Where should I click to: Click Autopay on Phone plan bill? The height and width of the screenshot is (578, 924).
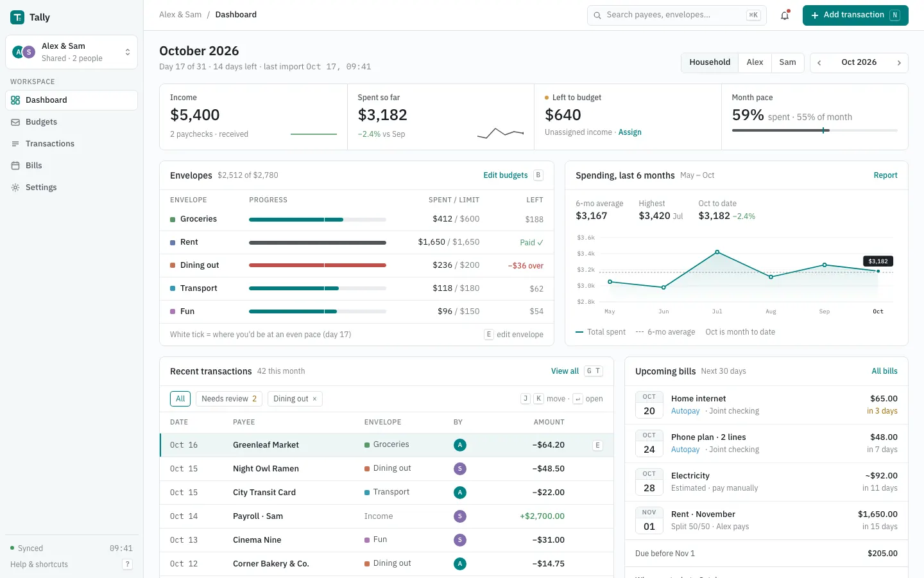685,450
